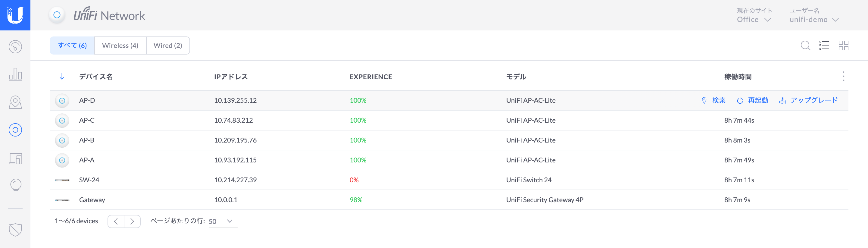
Task: Click the round status icon beside UniFi Network
Action: (57, 15)
